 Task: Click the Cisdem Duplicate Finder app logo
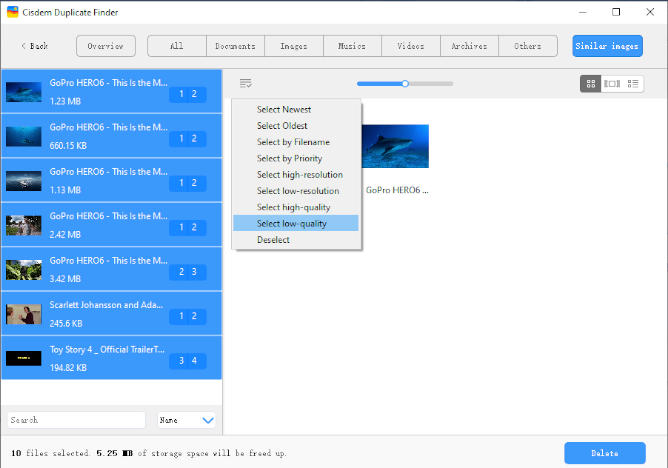click(x=13, y=12)
